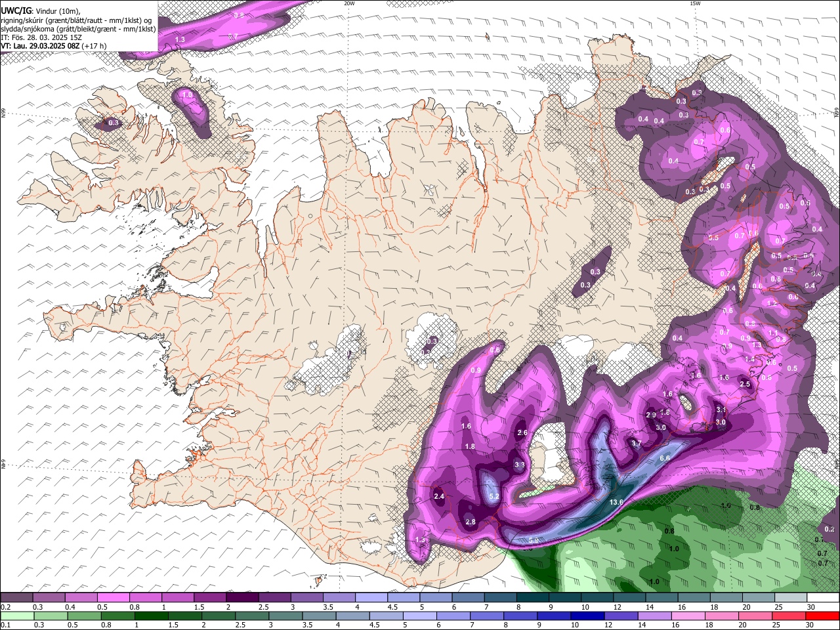840x630 pixels.
Task: Click the 20W longitude label
Action: (x=349, y=3)
